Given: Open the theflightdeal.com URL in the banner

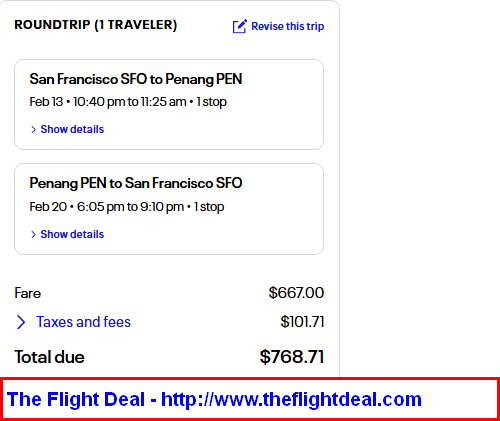Looking at the screenshot, I should (291, 399).
